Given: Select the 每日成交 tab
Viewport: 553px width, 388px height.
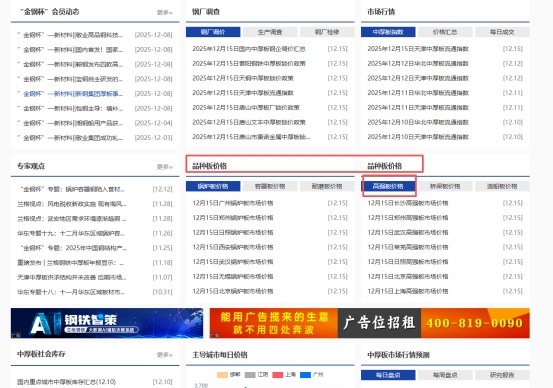Looking at the screenshot, I should pyautogui.click(x=502, y=32).
